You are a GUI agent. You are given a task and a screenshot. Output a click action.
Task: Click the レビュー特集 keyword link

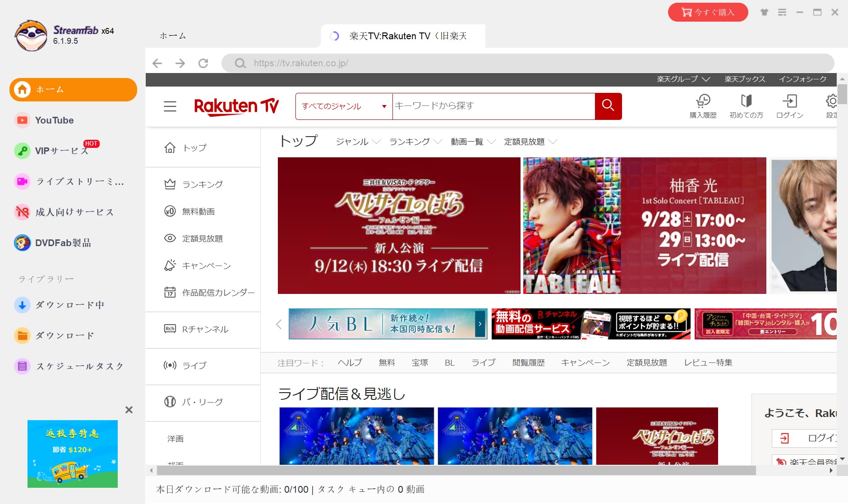pos(708,363)
